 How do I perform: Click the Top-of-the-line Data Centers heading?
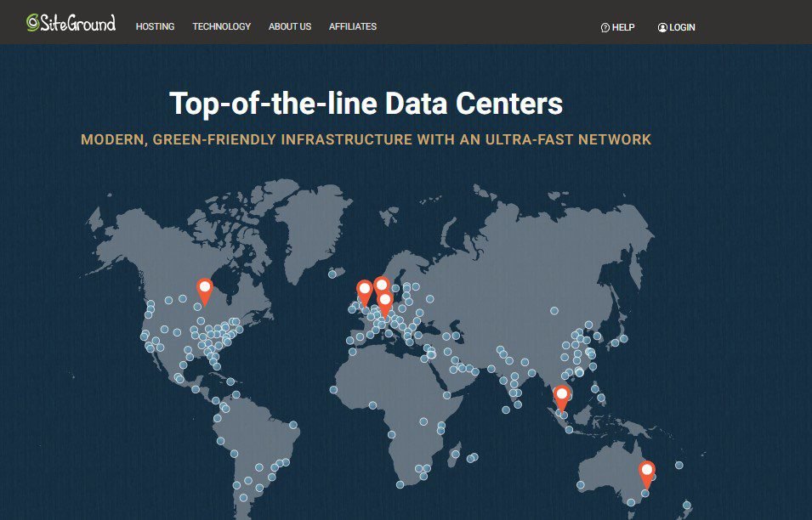pos(366,103)
